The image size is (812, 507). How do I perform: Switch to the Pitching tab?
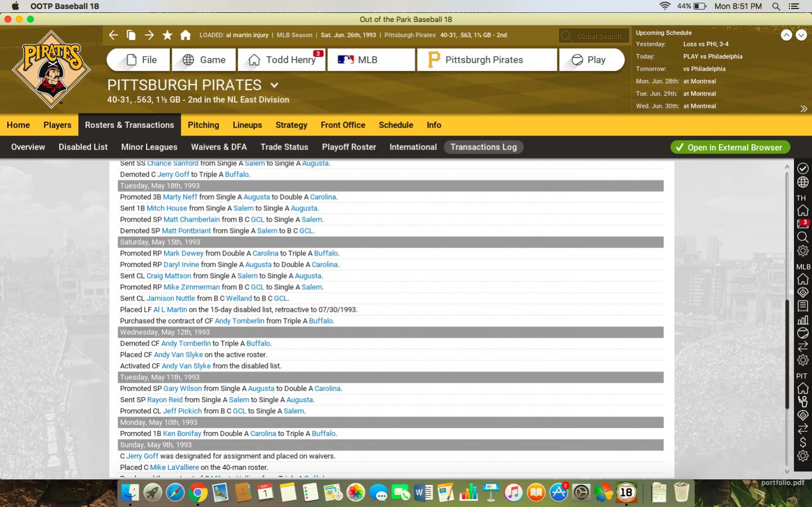click(203, 125)
